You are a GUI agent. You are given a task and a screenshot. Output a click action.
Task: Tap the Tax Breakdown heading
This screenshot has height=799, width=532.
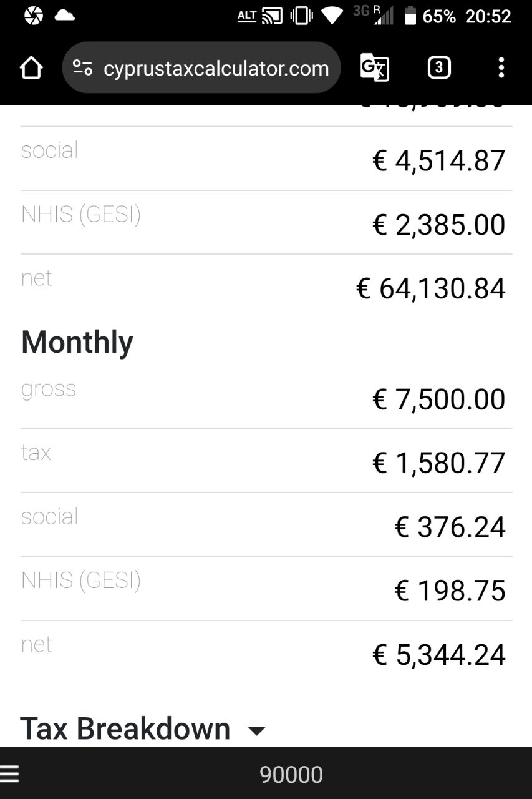pyautogui.click(x=125, y=728)
